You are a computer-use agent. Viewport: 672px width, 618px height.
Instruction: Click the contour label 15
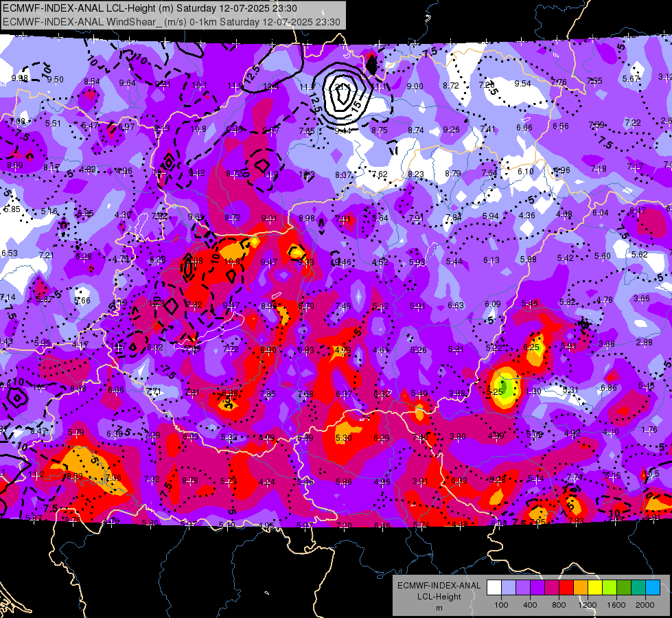[x=356, y=105]
